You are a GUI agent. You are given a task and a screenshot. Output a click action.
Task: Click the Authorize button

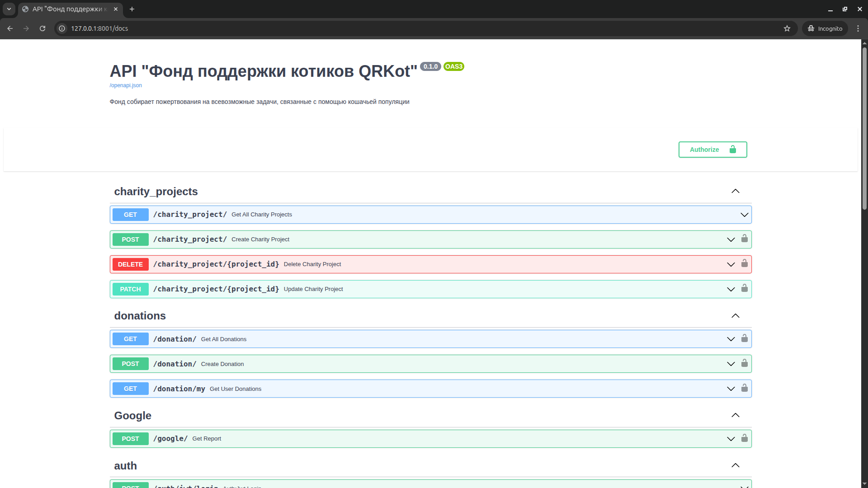[712, 149]
